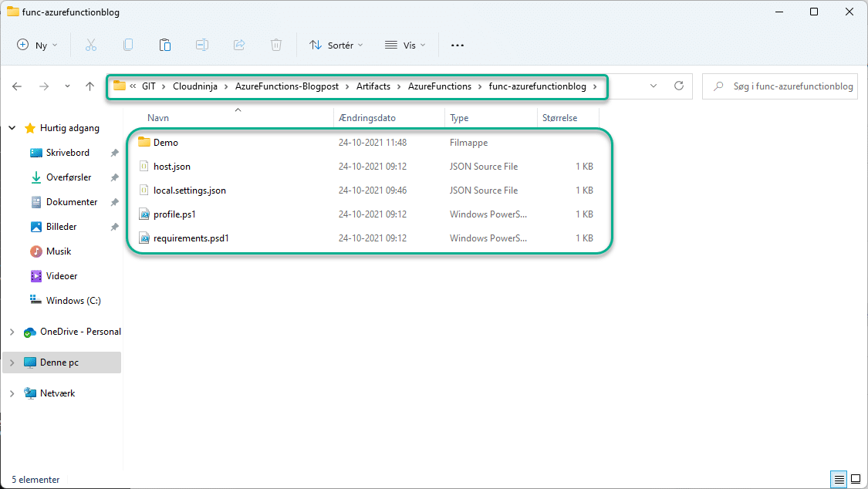
Task: Open the Sortér sort dropdown
Action: coord(336,45)
